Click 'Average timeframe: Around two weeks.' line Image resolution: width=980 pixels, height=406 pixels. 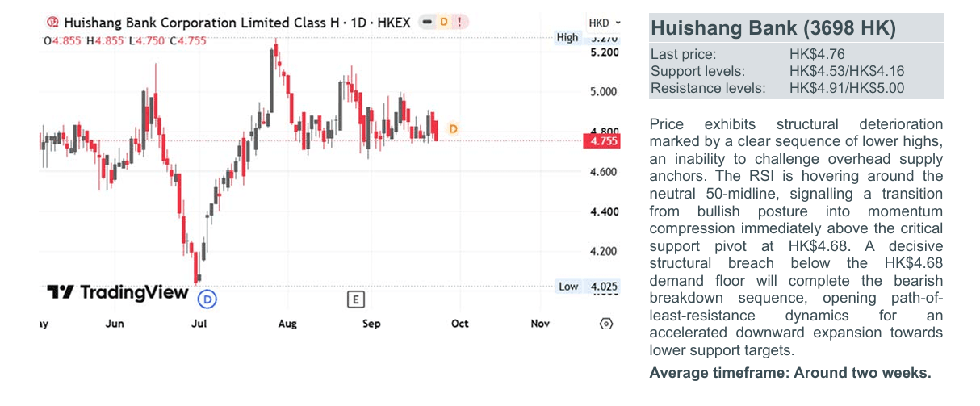pyautogui.click(x=790, y=373)
